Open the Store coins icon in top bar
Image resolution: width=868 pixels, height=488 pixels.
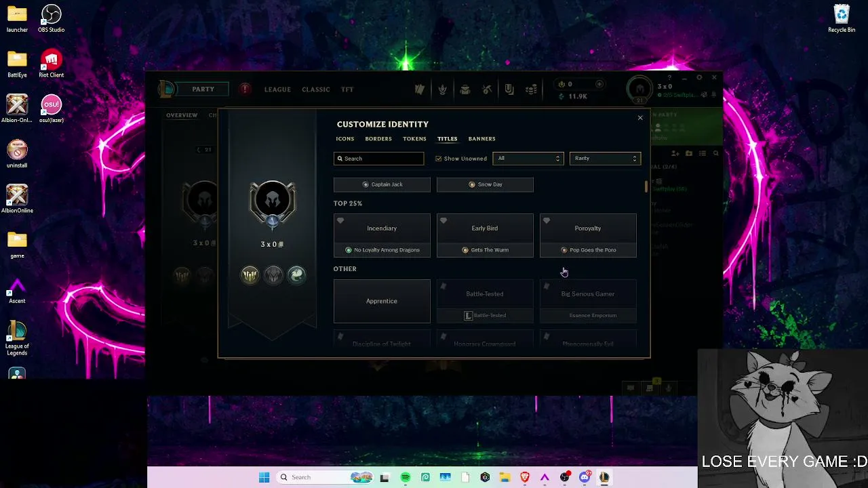point(532,89)
